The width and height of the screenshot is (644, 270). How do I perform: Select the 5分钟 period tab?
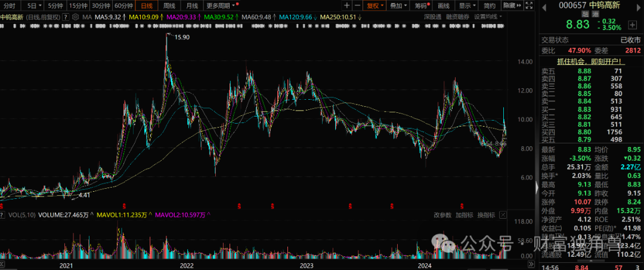click(x=55, y=6)
